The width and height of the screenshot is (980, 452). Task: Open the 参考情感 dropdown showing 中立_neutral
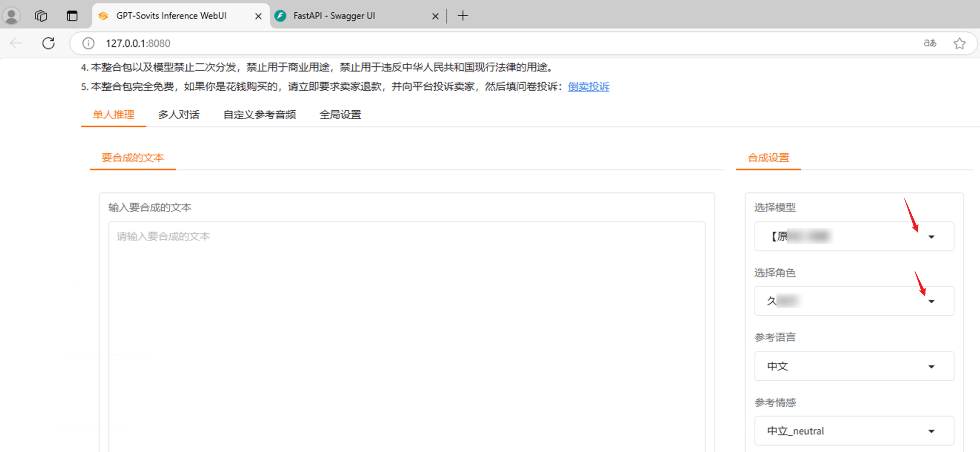(854, 431)
